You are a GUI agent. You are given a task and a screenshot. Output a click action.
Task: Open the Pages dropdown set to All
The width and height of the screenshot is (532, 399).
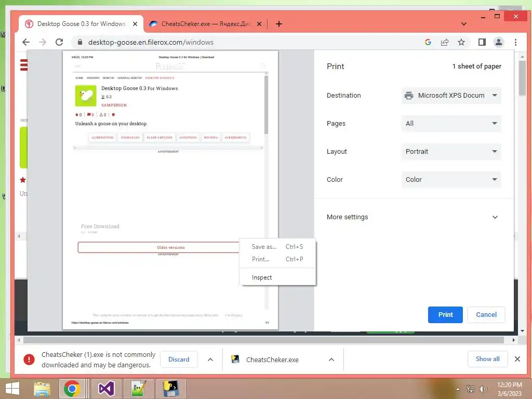coord(451,124)
